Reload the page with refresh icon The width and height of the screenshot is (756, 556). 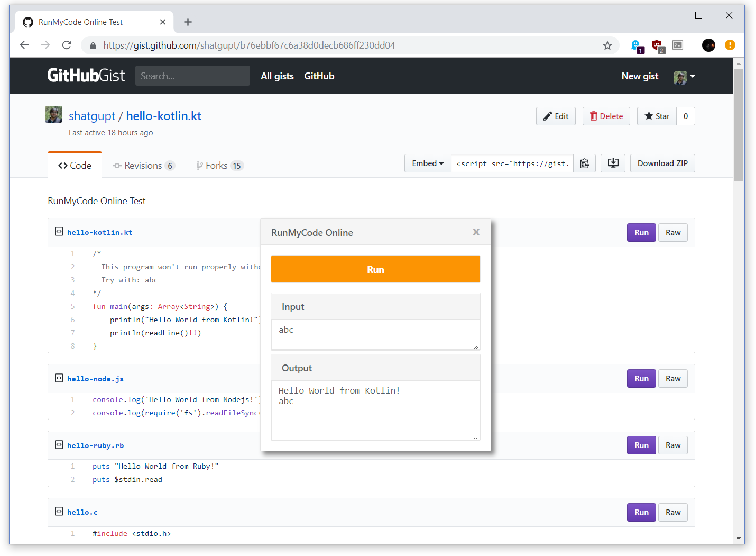(67, 45)
